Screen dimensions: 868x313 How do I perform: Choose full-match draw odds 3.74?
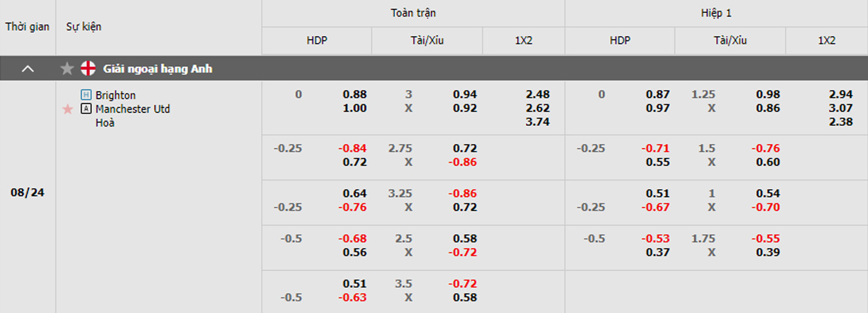[538, 121]
